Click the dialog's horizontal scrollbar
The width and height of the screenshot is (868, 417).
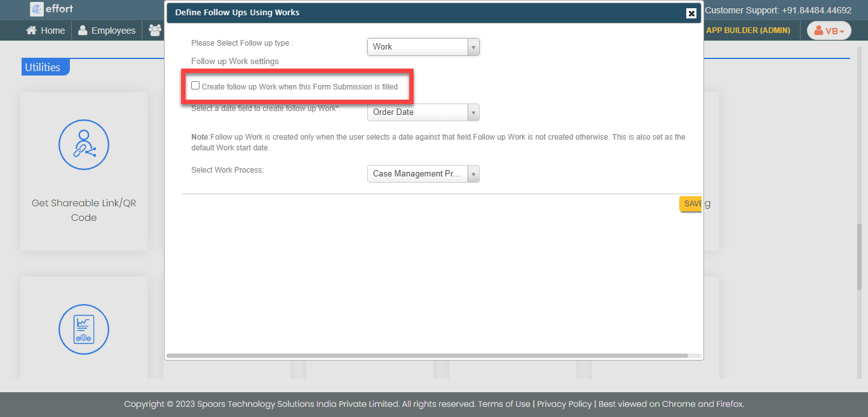(427, 356)
